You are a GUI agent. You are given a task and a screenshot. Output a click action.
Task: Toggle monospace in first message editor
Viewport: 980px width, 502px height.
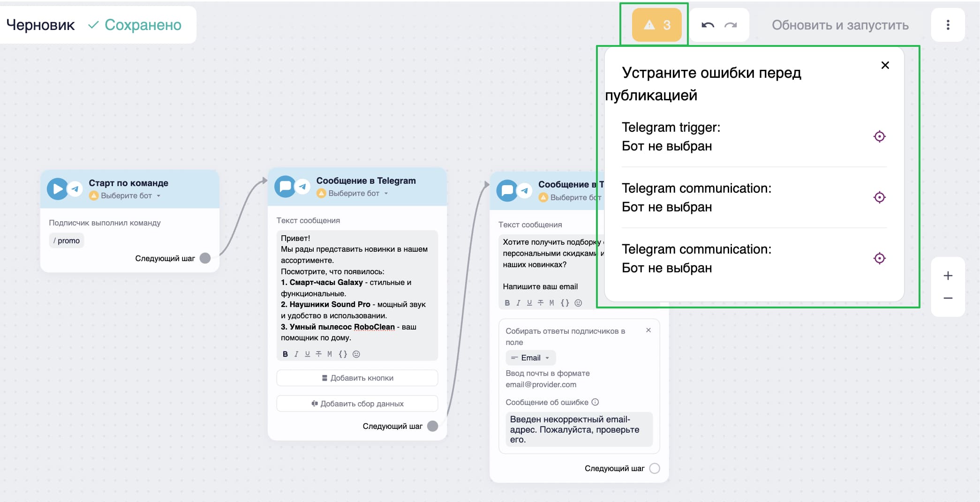[x=330, y=354]
